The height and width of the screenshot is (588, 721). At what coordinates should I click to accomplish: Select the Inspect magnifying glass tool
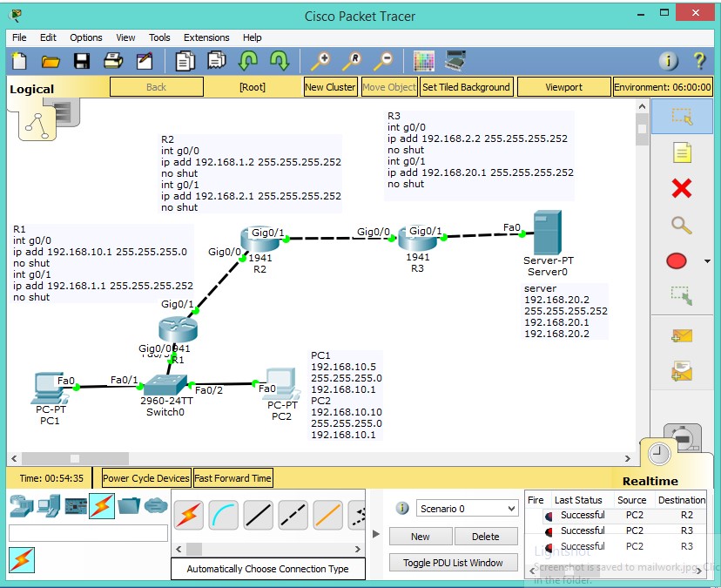pos(682,225)
